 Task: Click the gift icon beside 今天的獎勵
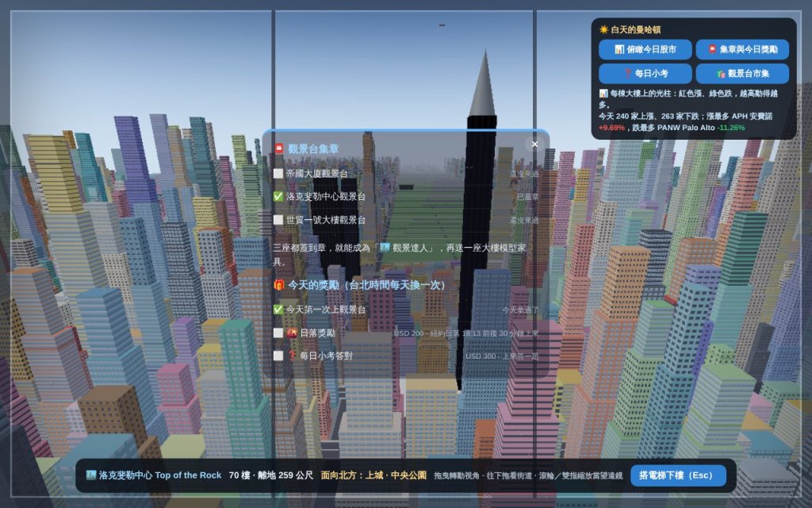pyautogui.click(x=279, y=285)
